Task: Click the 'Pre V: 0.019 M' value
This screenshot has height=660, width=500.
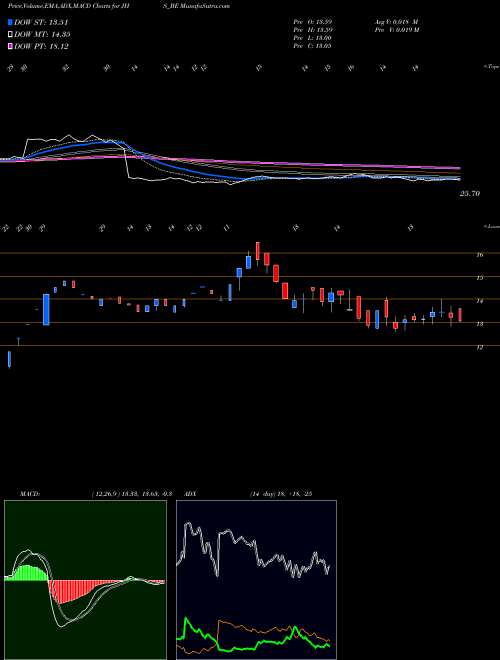Action: [396, 30]
